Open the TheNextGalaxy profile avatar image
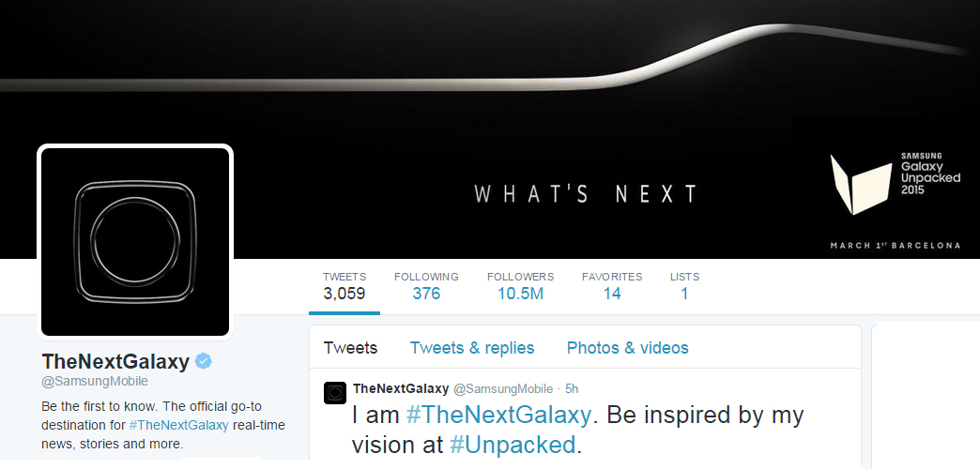980x469 pixels. tap(135, 242)
